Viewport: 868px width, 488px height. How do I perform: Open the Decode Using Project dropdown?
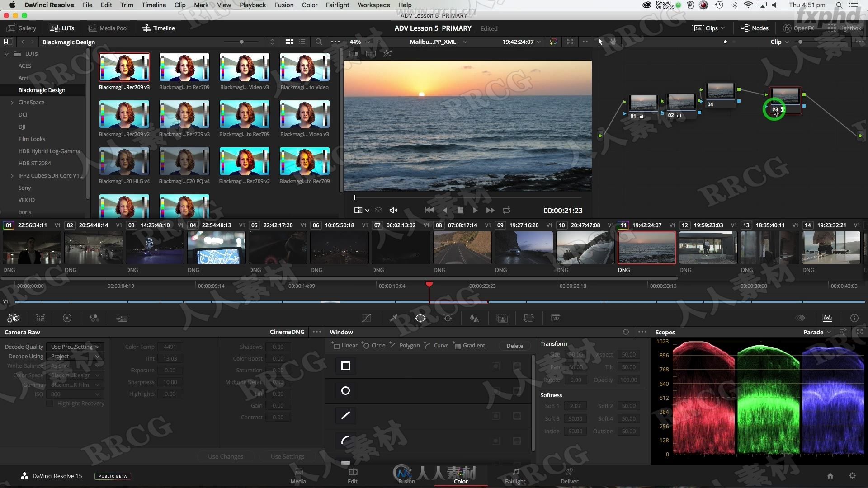75,356
